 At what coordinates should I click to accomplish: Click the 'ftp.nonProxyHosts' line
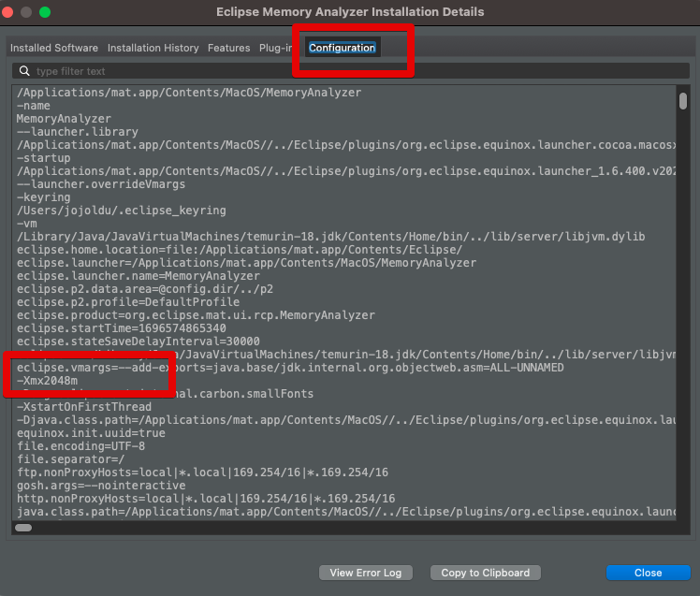tap(203, 472)
